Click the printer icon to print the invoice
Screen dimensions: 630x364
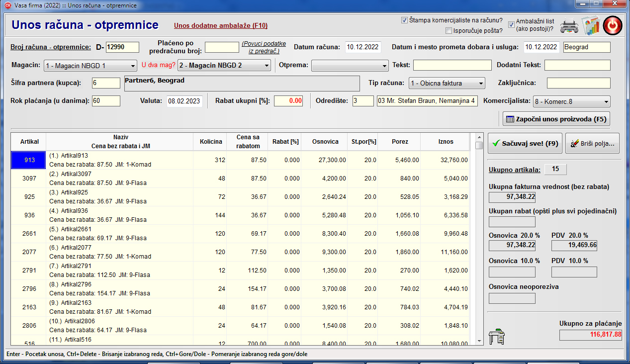tap(569, 26)
